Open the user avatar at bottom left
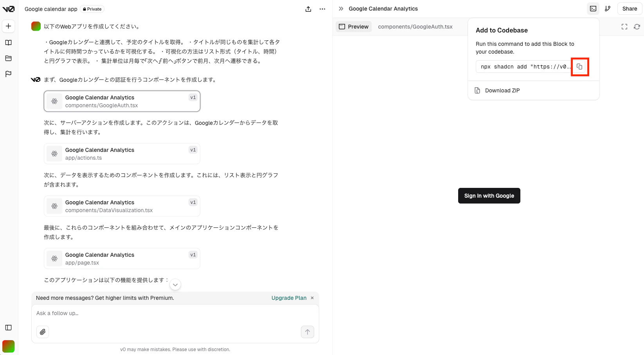Image resolution: width=644 pixels, height=355 pixels. click(x=9, y=346)
